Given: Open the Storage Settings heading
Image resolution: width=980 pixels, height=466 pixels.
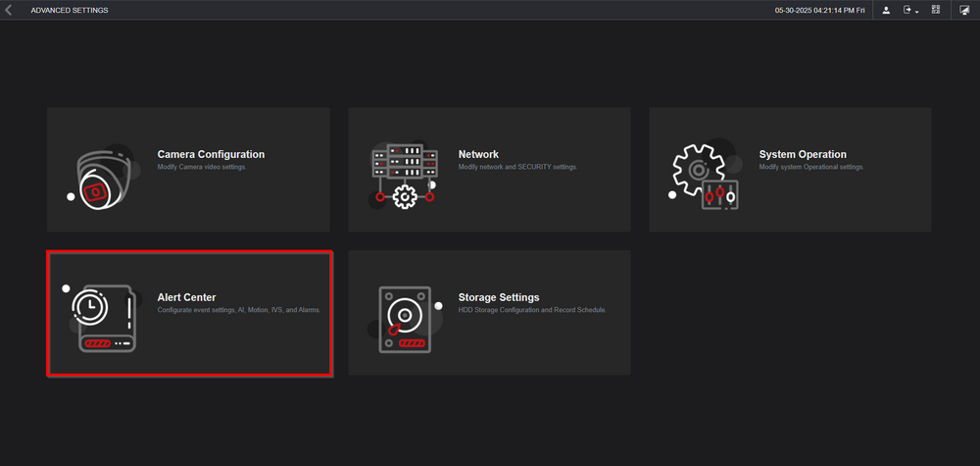Looking at the screenshot, I should pos(499,297).
